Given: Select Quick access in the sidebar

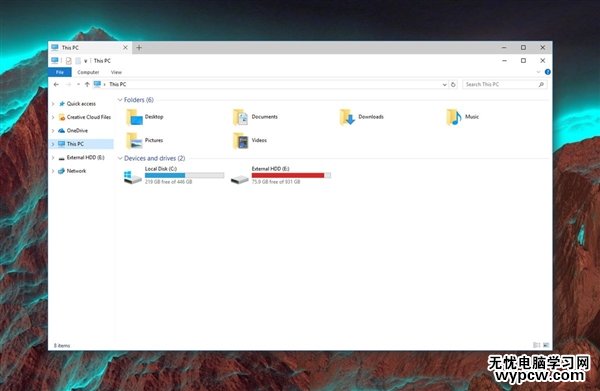Looking at the screenshot, I should 81,104.
